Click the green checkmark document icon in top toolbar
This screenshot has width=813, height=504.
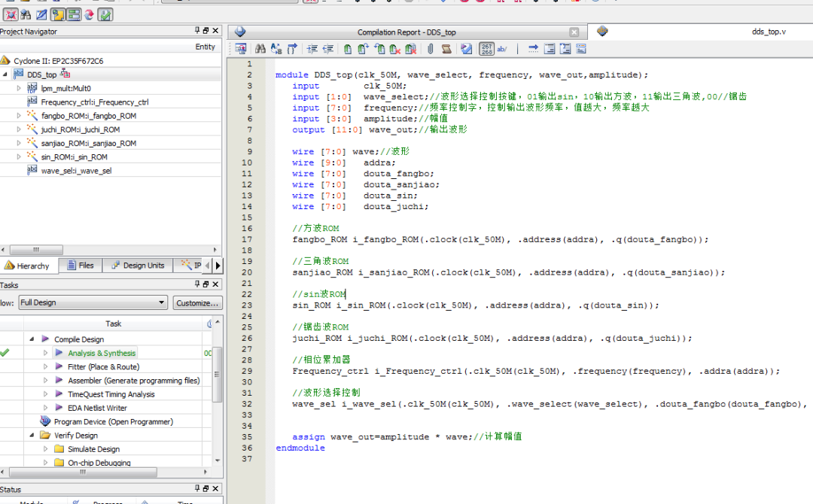[106, 14]
